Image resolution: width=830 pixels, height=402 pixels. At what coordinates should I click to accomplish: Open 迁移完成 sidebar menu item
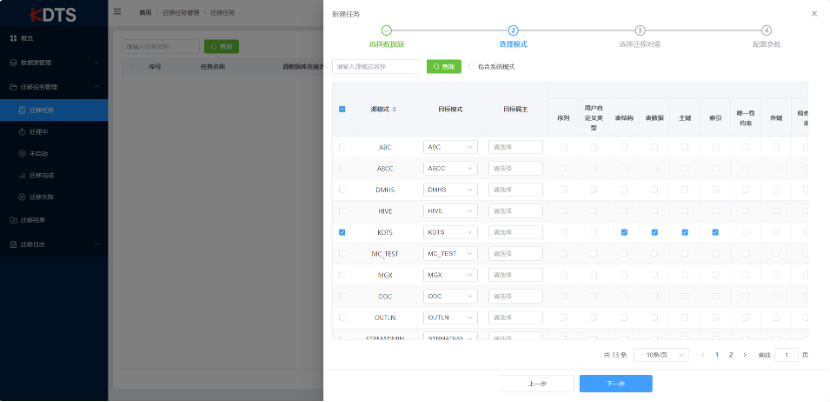tap(54, 175)
